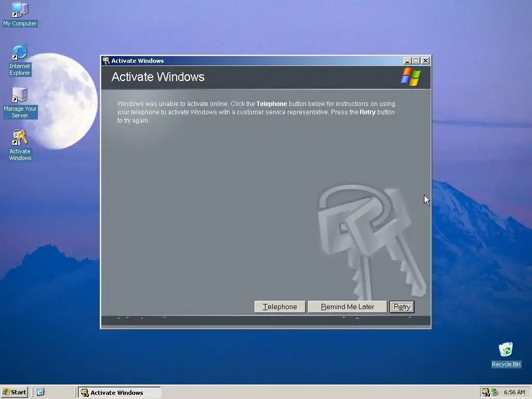The width and height of the screenshot is (532, 399).
Task: Click the network connection tray icon
Action: point(495,392)
